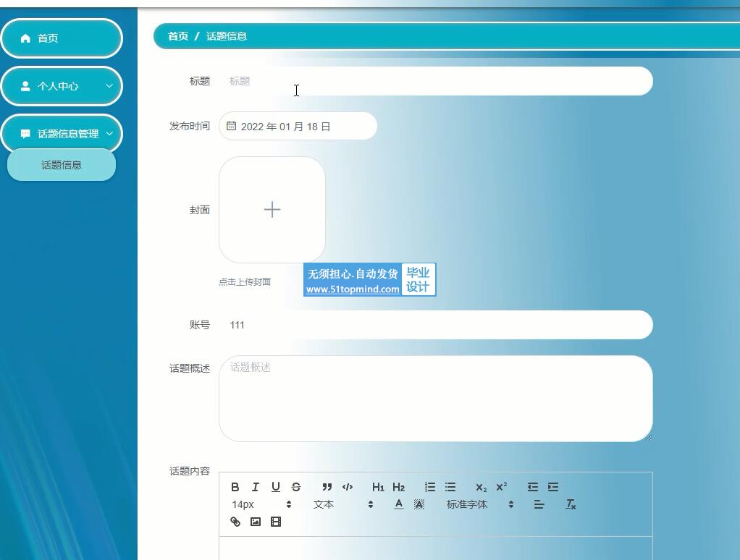Go to 首页 in the sidebar
740x560 pixels.
pos(62,38)
